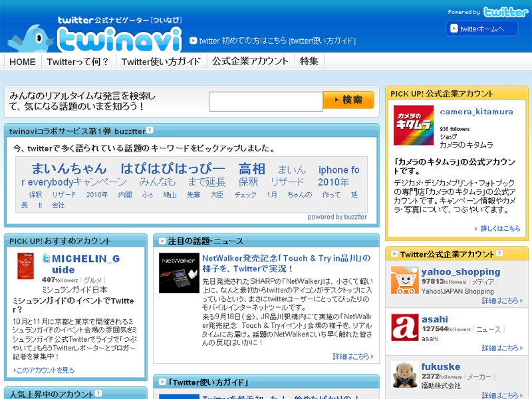Image resolution: width=532 pixels, height=399 pixels.
Task: Click keyword 大臣
Action: click(x=217, y=194)
